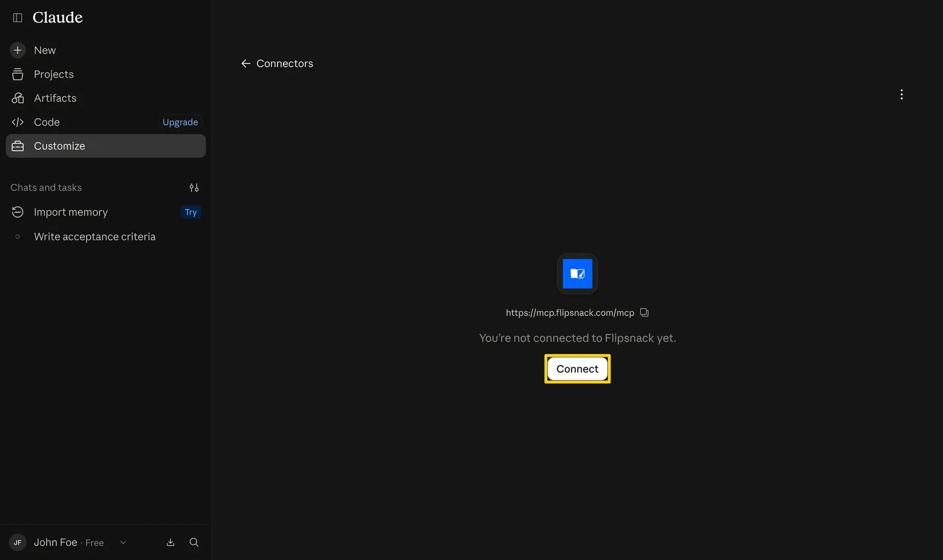Image resolution: width=943 pixels, height=560 pixels.
Task: Expand the John Foe account menu chevron
Action: click(123, 543)
